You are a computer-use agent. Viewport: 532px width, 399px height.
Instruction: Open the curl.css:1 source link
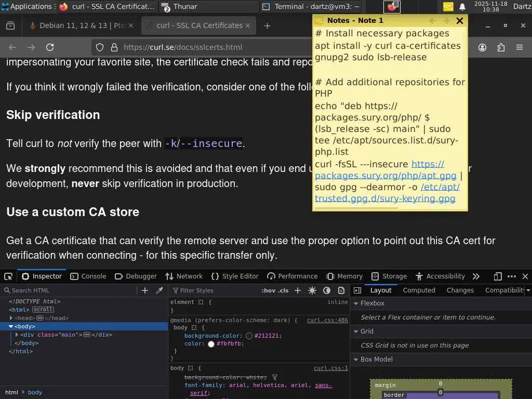point(331,368)
